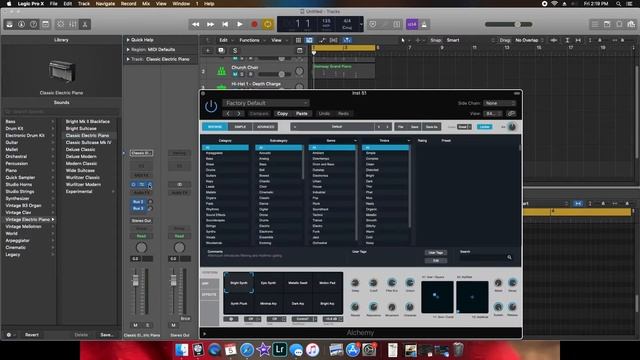This screenshot has width=640, height=360.
Task: Select Bright Suitcase patch in Library
Action: 81,129
